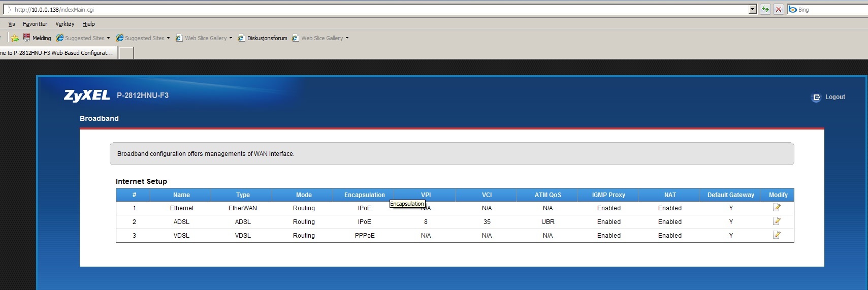Open the Favoritter menu

click(x=35, y=24)
